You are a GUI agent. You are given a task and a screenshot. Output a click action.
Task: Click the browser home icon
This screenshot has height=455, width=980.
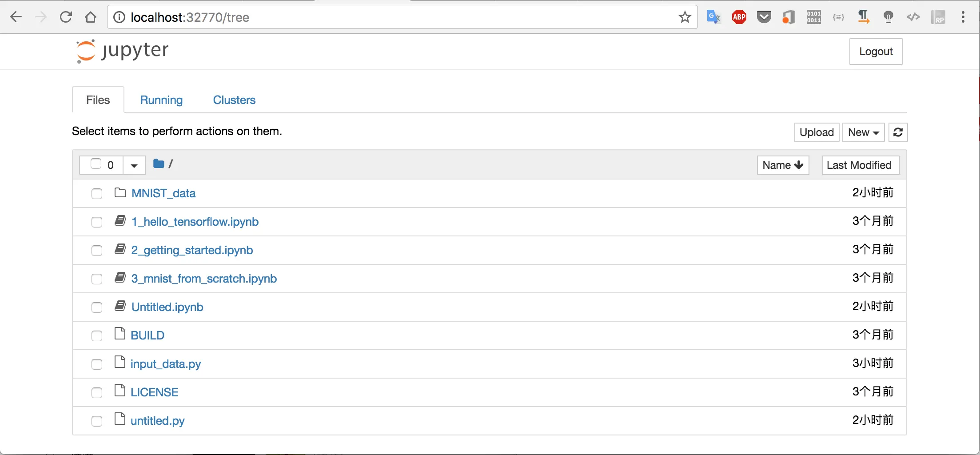91,17
